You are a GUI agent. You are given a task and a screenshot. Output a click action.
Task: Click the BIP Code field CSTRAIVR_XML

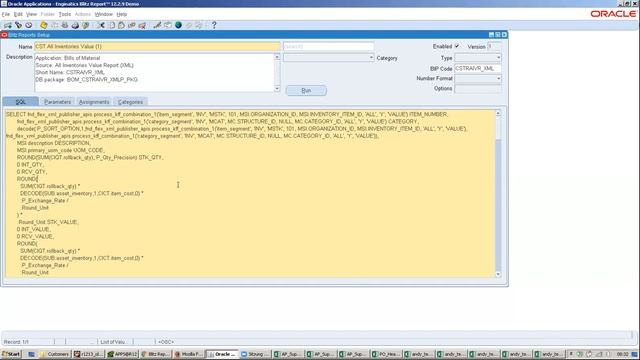(x=478, y=69)
